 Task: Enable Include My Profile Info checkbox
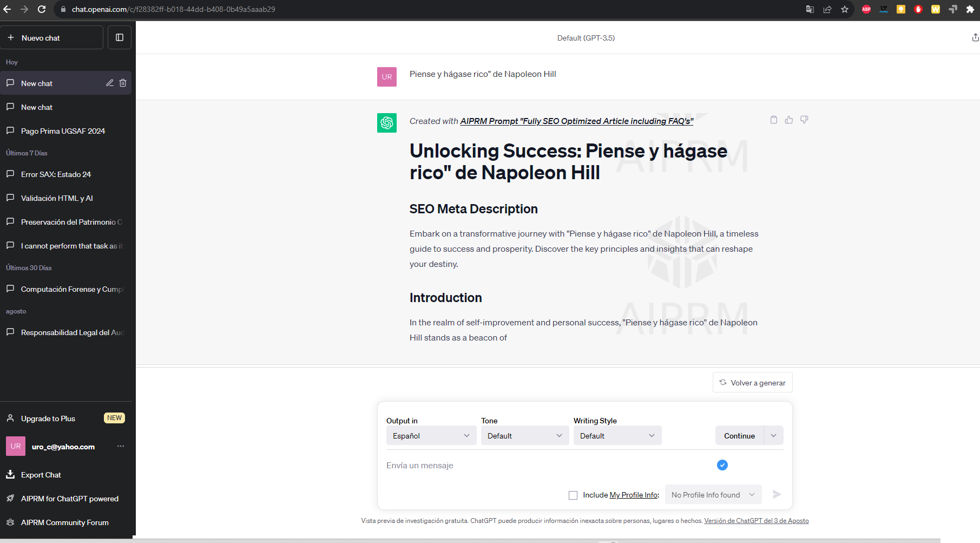573,495
